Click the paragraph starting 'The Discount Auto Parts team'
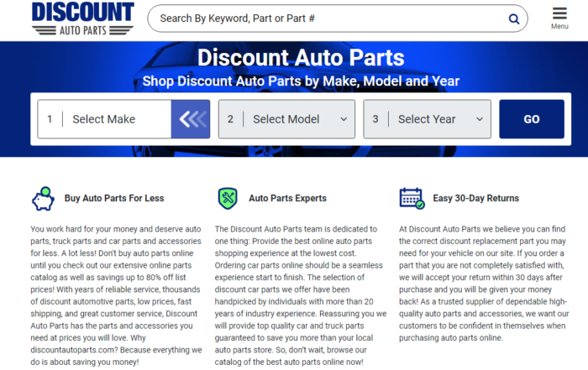 tap(301, 295)
